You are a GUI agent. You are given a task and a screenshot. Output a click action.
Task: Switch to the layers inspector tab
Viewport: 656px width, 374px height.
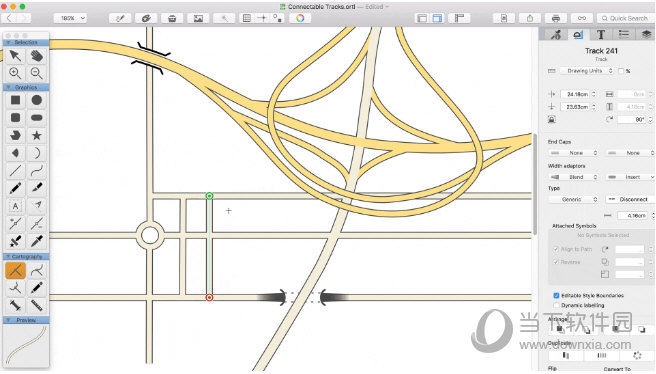(646, 34)
